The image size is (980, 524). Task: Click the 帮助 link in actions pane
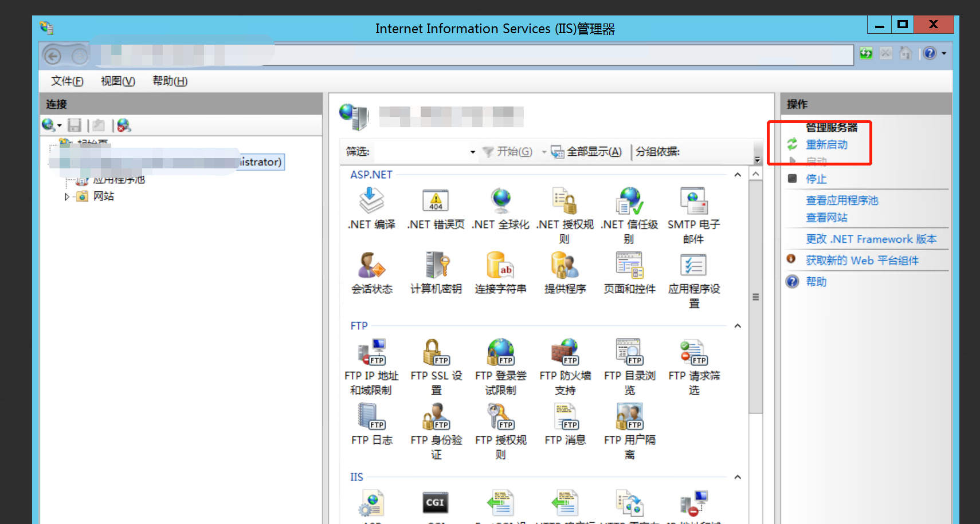[816, 282]
